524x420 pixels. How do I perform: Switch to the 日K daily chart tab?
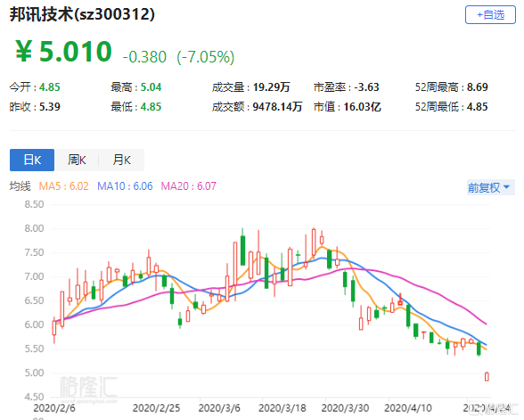(32, 160)
